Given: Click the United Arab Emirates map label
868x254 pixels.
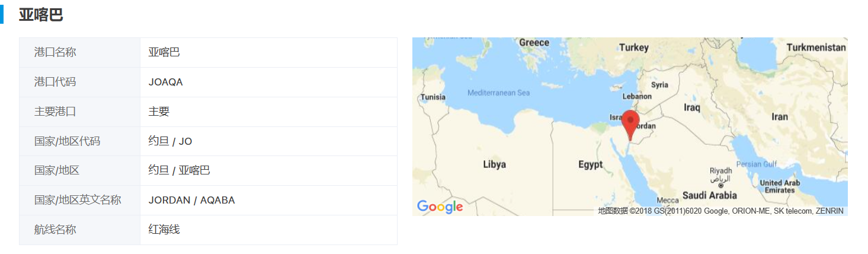Looking at the screenshot, I should (779, 186).
